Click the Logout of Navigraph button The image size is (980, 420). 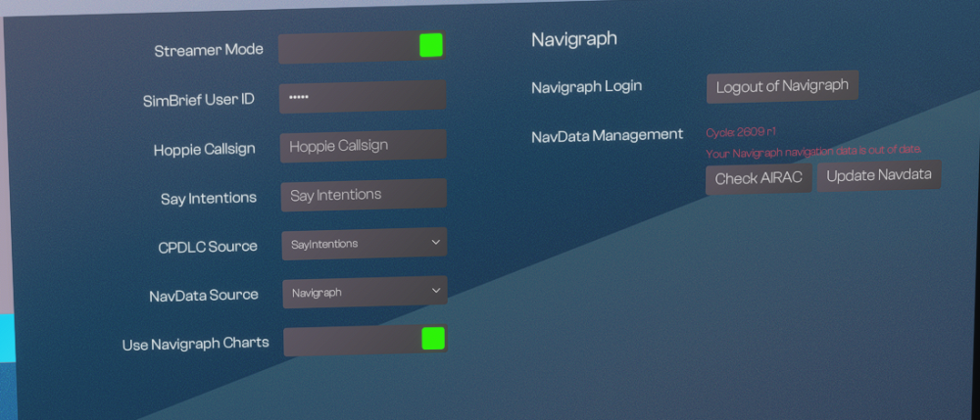pyautogui.click(x=782, y=86)
